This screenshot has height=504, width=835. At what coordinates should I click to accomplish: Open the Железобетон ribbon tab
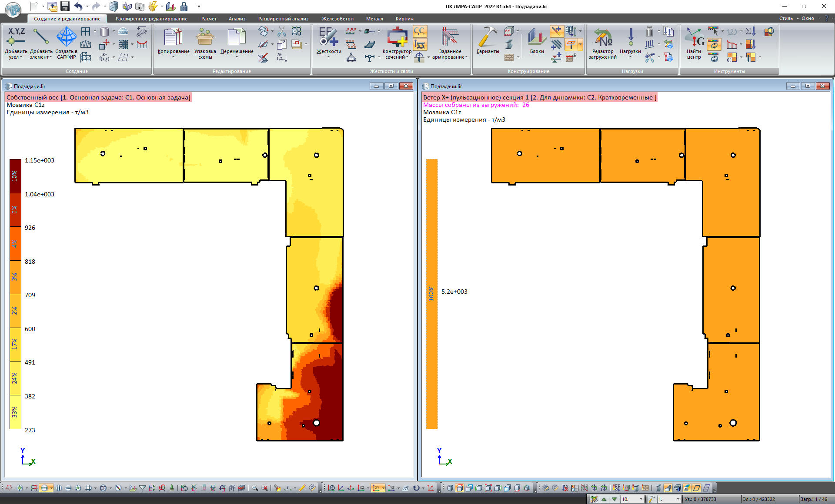[x=337, y=19]
